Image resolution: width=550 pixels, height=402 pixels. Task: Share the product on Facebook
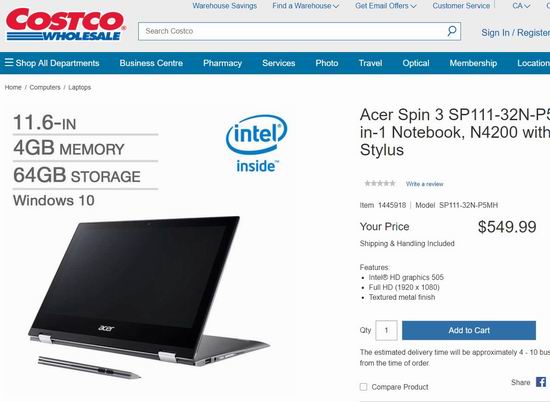(541, 382)
